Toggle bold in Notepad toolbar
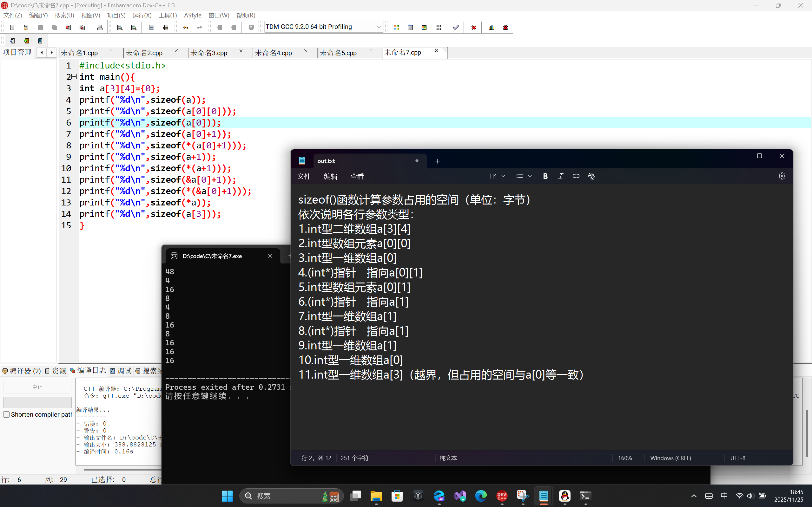 [545, 176]
